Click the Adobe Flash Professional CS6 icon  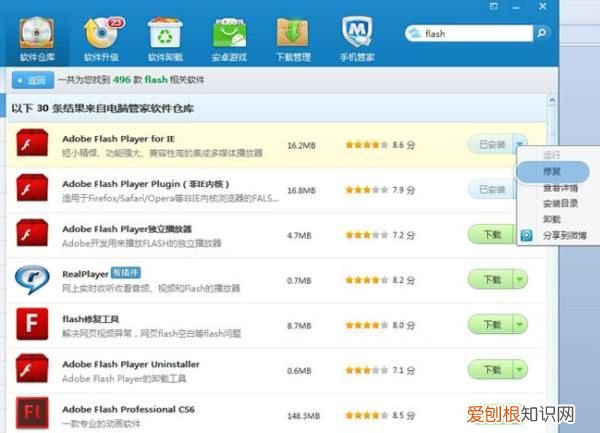tap(32, 413)
